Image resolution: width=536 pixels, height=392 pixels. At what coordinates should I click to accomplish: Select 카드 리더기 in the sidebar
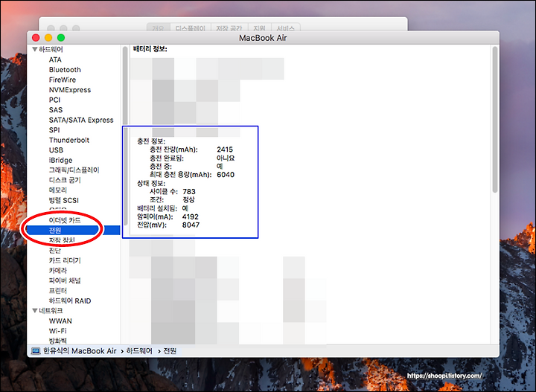65,260
